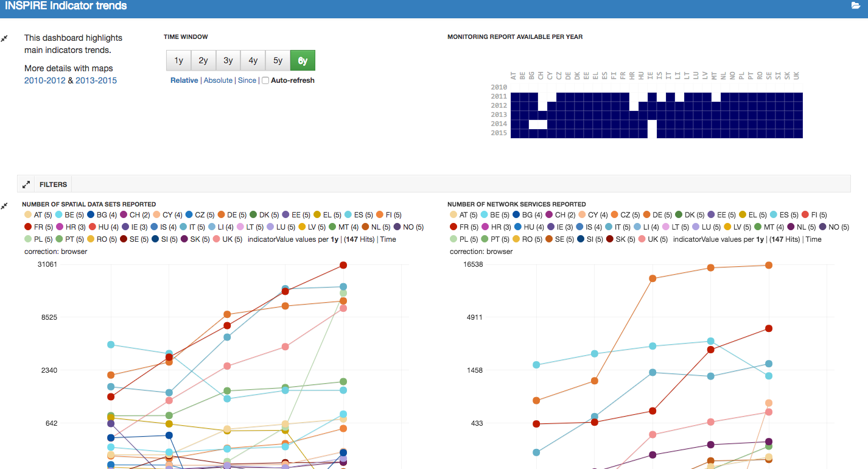
Task: Open the Since time option
Action: pyautogui.click(x=247, y=80)
